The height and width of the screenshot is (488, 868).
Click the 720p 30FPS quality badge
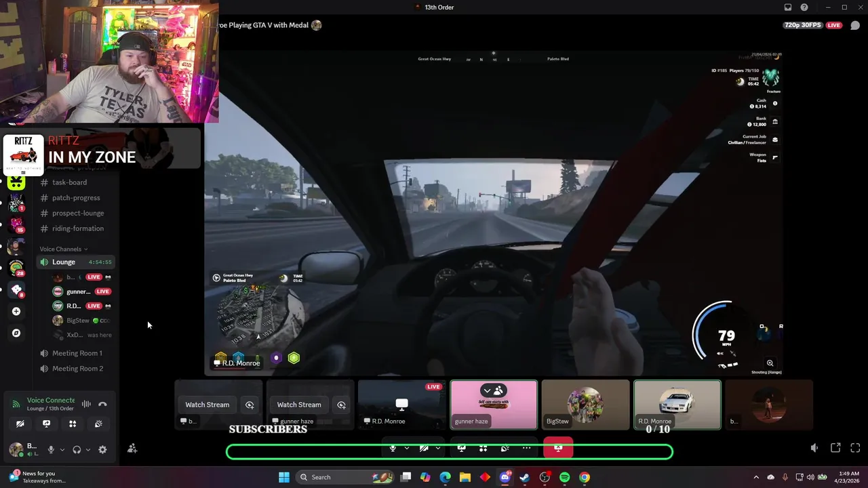click(803, 25)
